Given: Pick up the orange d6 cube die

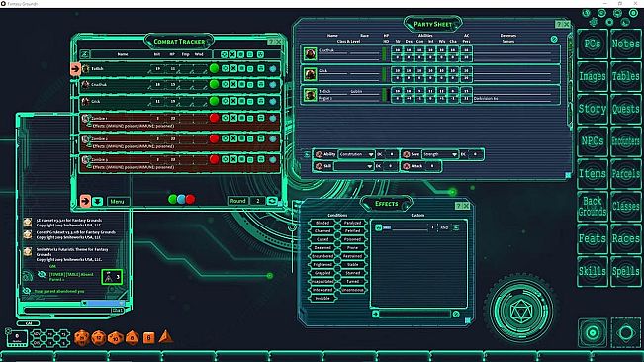Looking at the screenshot, I should (x=148, y=338).
